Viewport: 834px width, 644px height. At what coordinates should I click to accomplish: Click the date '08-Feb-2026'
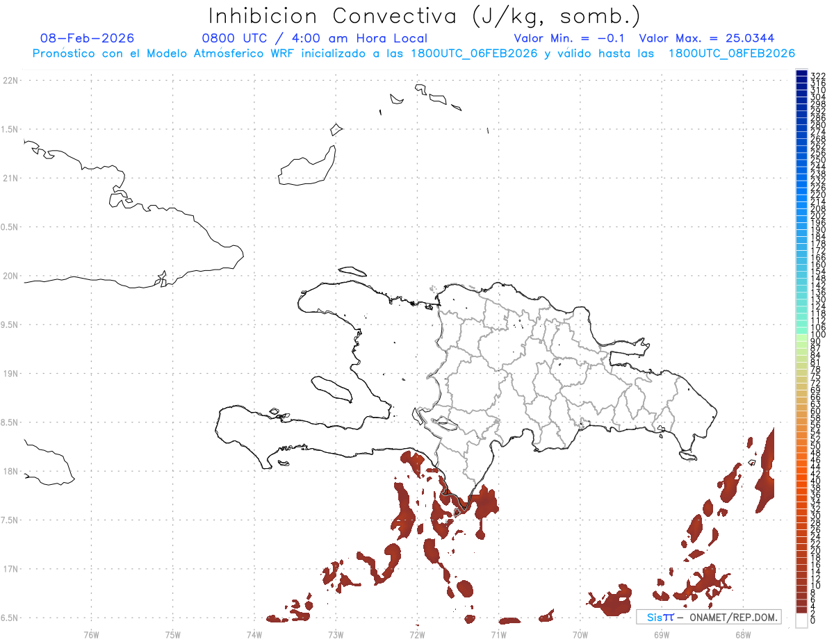coord(88,38)
